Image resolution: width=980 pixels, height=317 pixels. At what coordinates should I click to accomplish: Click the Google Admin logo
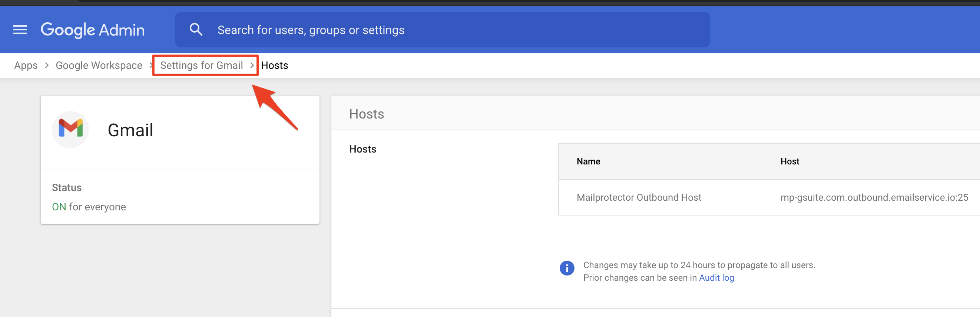pyautogui.click(x=92, y=30)
